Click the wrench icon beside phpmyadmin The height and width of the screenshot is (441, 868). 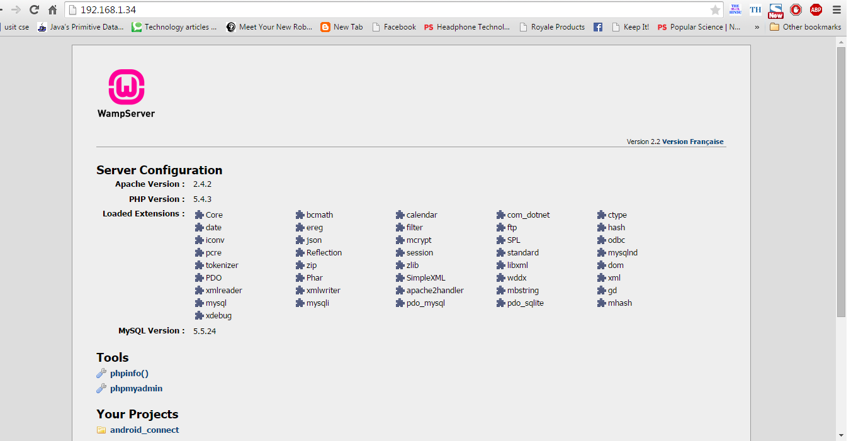pyautogui.click(x=101, y=389)
